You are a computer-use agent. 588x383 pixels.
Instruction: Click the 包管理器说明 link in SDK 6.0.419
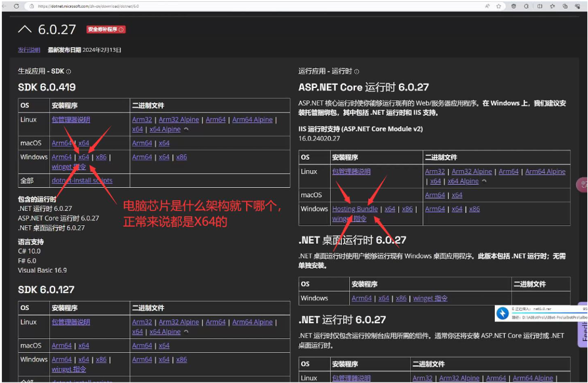click(71, 120)
